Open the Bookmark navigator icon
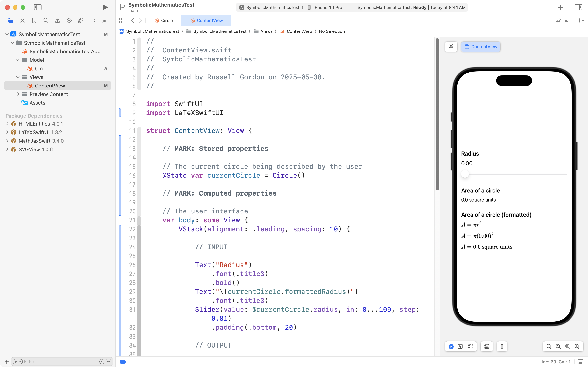The height and width of the screenshot is (367, 588). point(34,20)
